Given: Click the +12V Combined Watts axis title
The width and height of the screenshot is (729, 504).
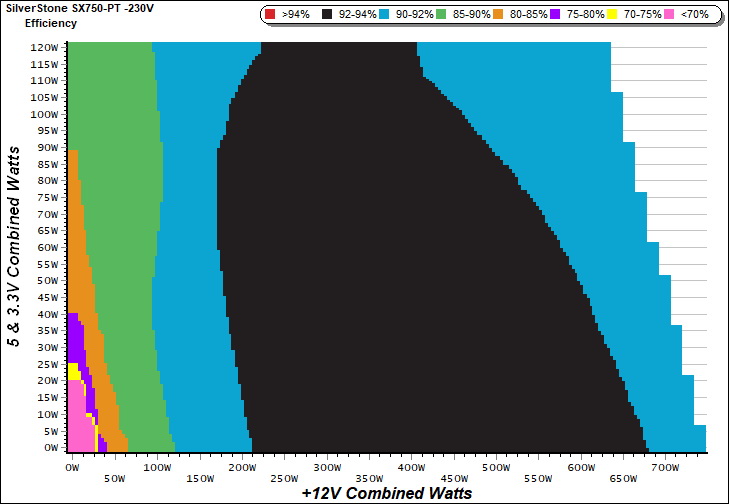Looking at the screenshot, I should pos(386,493).
